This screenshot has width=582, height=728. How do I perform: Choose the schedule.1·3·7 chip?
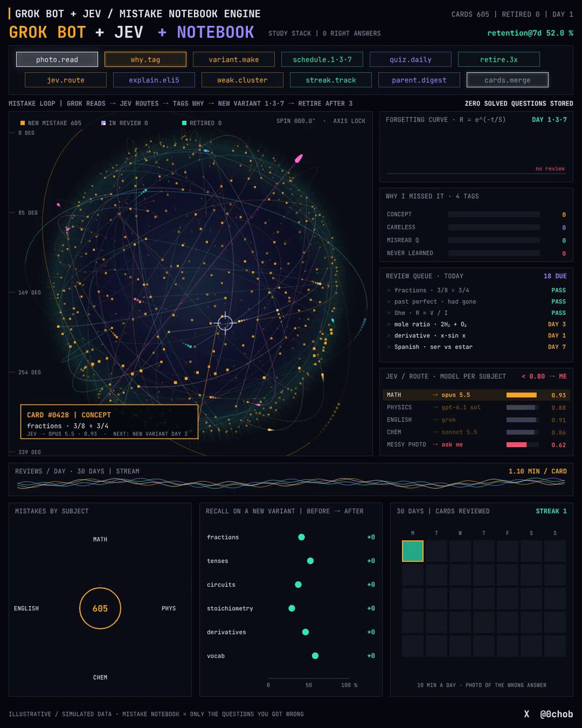(323, 59)
